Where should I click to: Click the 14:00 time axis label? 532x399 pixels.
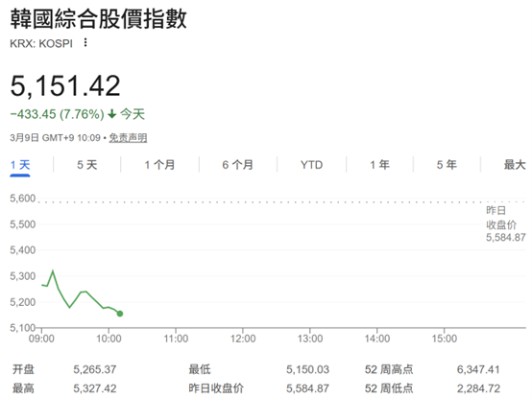pos(377,339)
